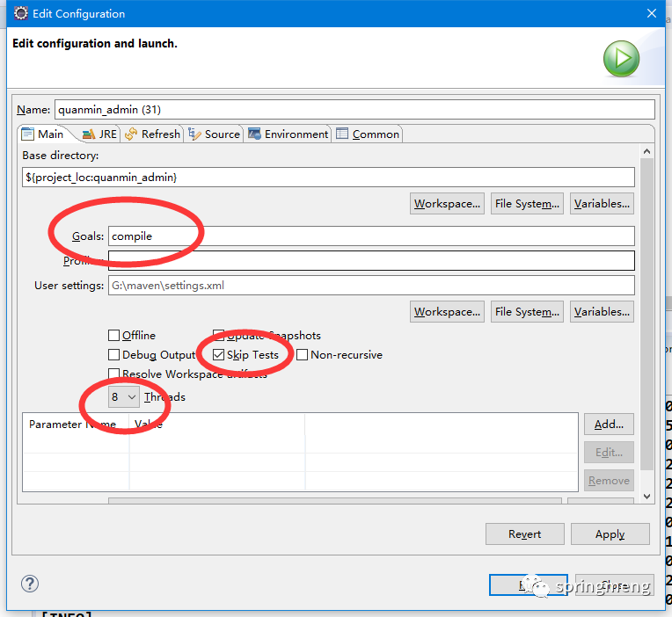
Task: Click the Name field quanmin_admin (31)
Action: [x=354, y=110]
